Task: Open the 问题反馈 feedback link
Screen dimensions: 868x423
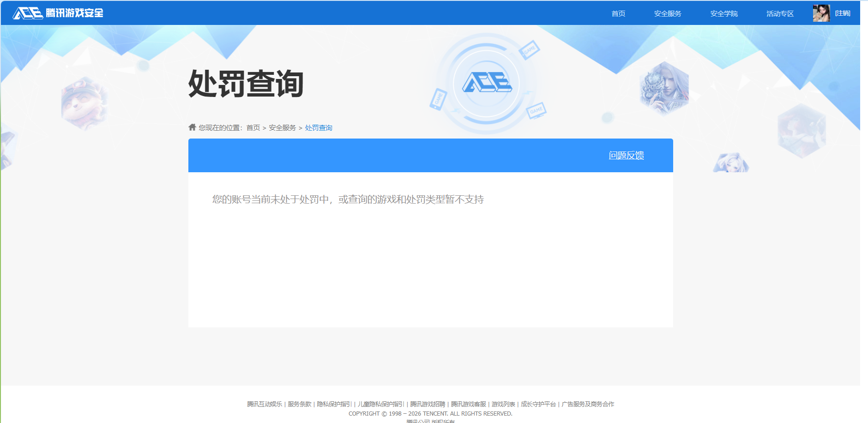Action: 627,155
